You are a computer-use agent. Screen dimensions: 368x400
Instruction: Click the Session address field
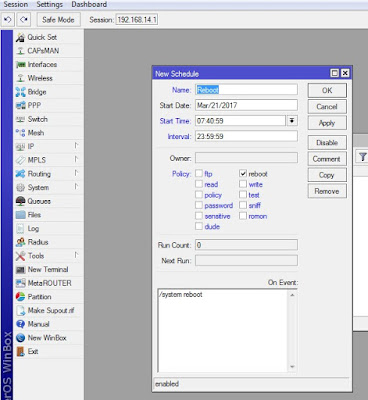[x=137, y=20]
